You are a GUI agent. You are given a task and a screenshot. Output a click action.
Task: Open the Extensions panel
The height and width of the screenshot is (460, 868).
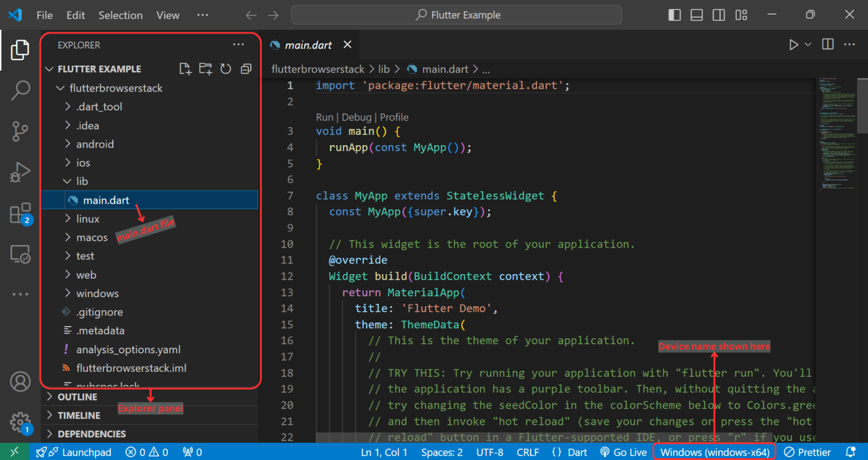tap(20, 214)
